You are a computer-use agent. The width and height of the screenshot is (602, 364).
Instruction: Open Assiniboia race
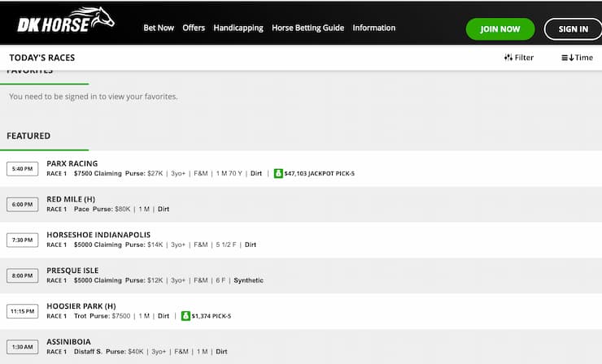[68, 342]
